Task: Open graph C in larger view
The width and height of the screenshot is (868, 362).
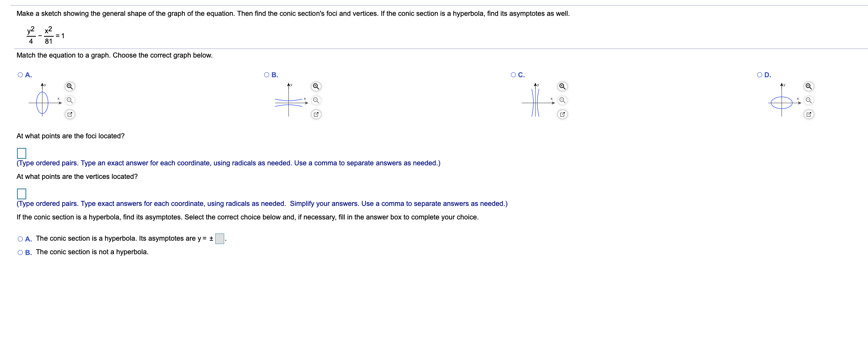Action: [562, 114]
